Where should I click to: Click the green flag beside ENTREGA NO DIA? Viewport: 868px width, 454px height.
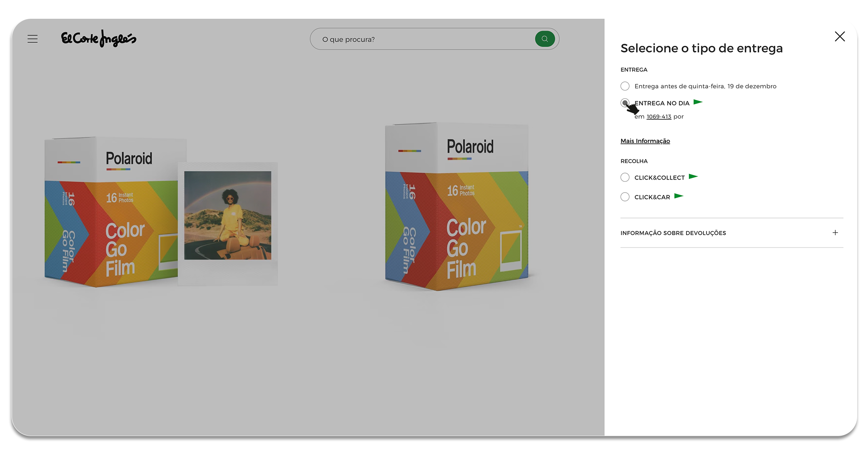pyautogui.click(x=698, y=102)
